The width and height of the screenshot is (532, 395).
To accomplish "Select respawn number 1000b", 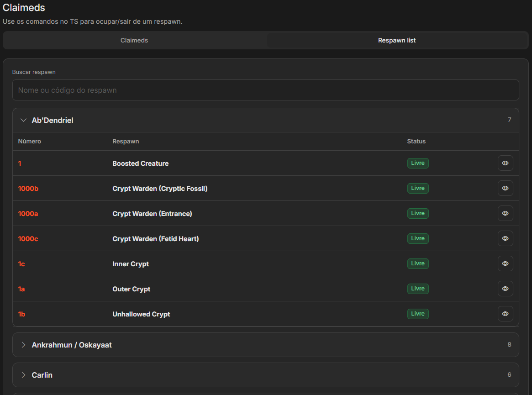I will pyautogui.click(x=28, y=189).
